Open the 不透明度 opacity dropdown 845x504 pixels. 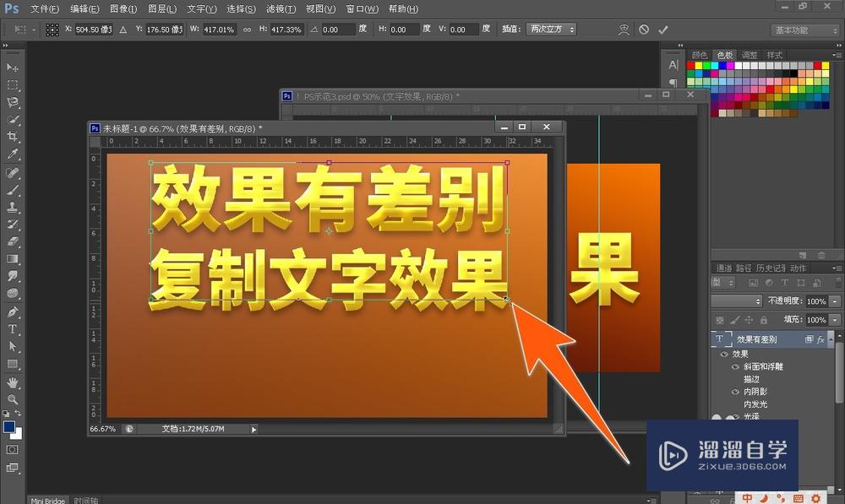click(x=833, y=301)
